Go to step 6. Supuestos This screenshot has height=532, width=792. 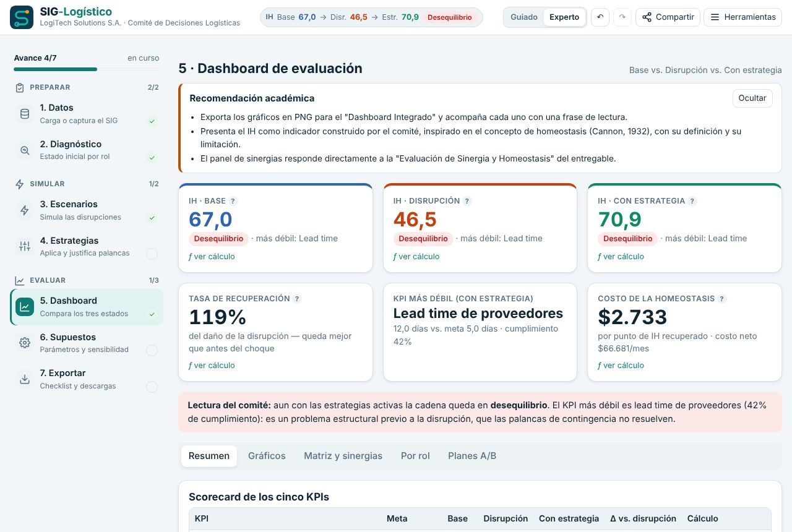tap(87, 343)
